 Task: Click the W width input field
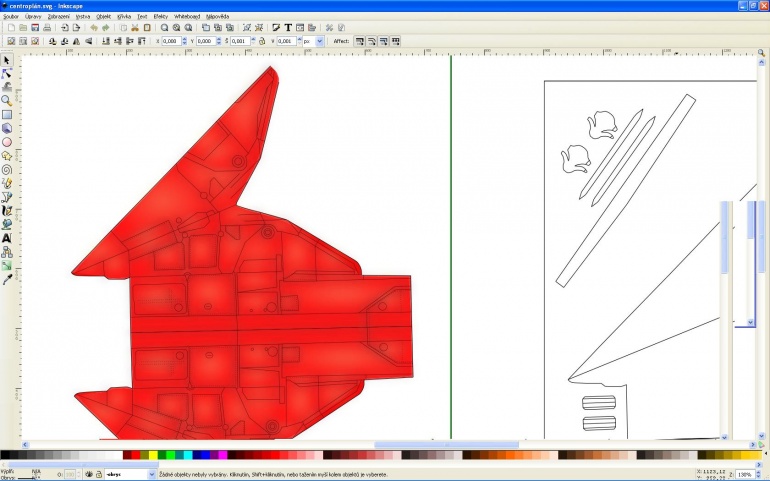(x=240, y=41)
